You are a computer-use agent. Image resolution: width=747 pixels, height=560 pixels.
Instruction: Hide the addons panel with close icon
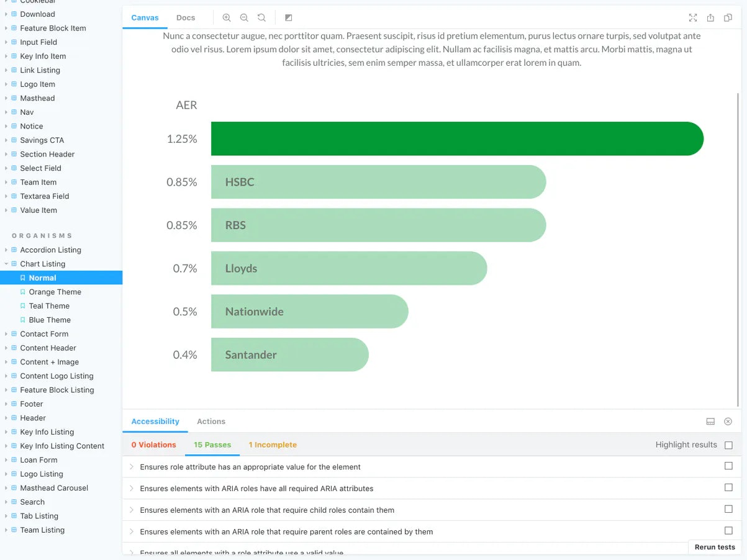(x=728, y=422)
